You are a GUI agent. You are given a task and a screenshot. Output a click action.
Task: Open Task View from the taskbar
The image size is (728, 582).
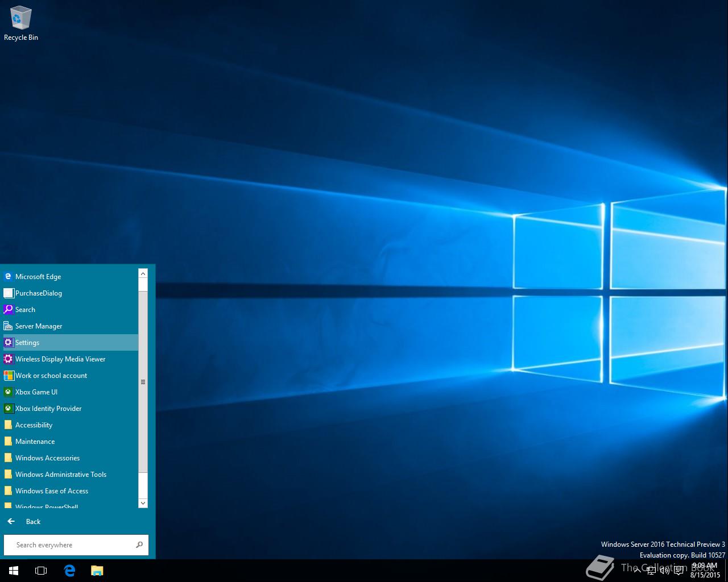[41, 571]
